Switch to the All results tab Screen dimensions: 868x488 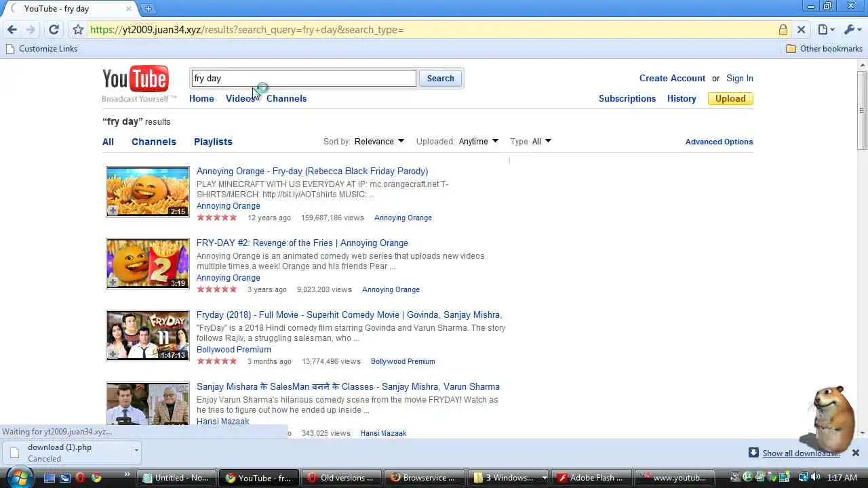click(108, 142)
